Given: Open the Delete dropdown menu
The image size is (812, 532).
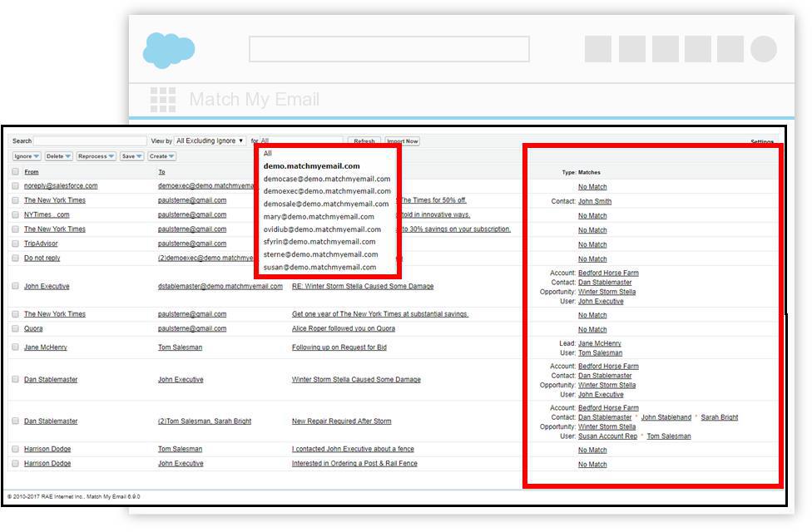Looking at the screenshot, I should pyautogui.click(x=58, y=156).
